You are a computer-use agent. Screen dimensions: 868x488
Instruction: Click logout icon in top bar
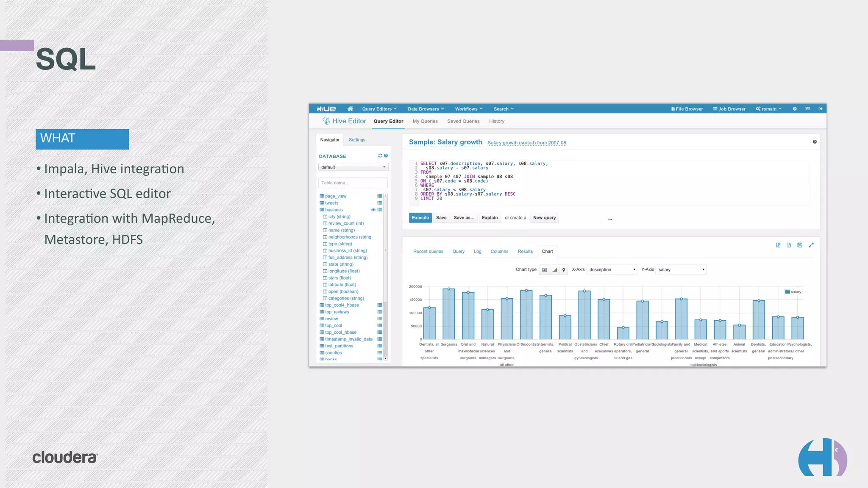[x=821, y=109]
